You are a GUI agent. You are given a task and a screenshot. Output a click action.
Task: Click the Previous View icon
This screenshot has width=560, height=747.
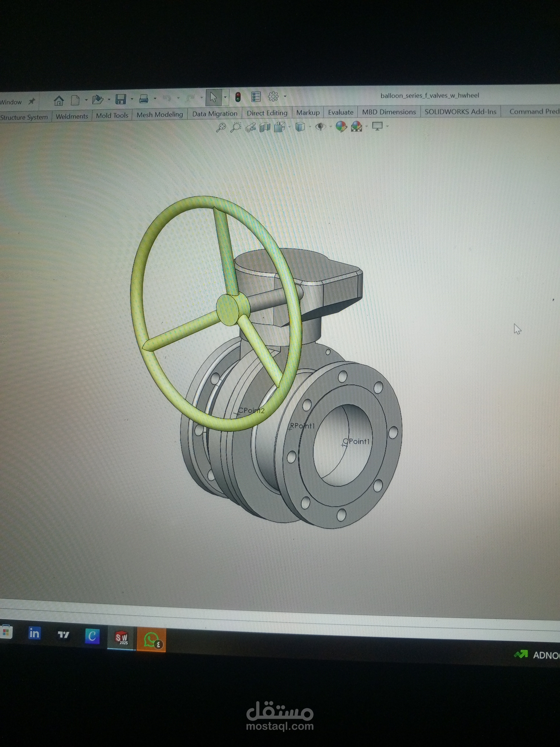(250, 127)
